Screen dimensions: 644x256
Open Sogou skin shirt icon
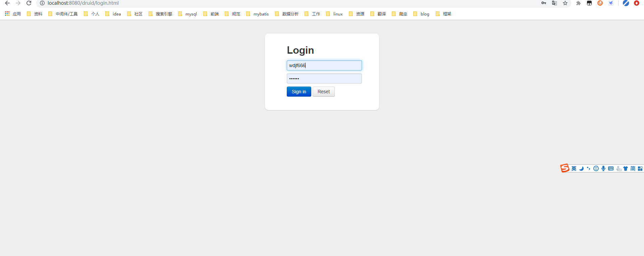[626, 168]
